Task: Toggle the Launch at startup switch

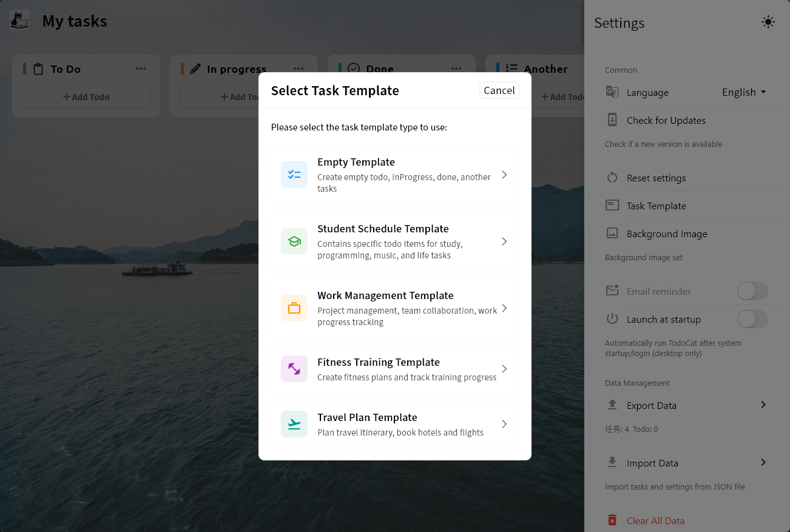Action: click(752, 319)
